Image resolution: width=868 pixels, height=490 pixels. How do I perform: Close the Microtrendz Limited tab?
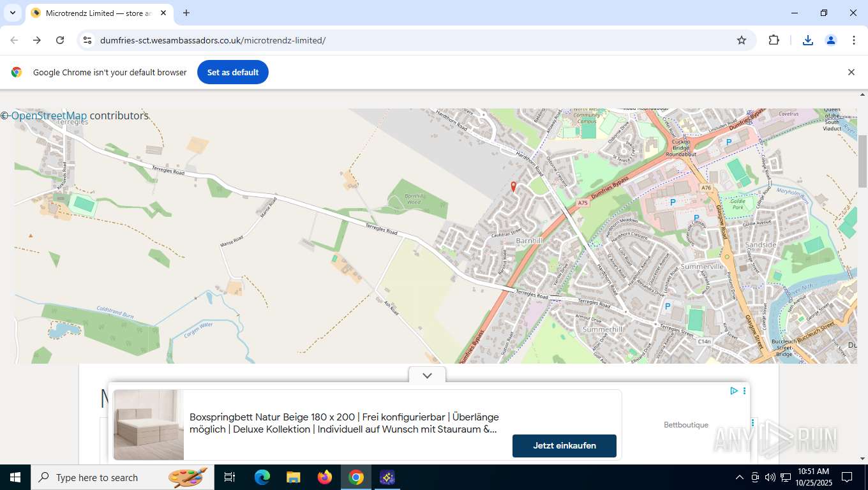coord(163,13)
